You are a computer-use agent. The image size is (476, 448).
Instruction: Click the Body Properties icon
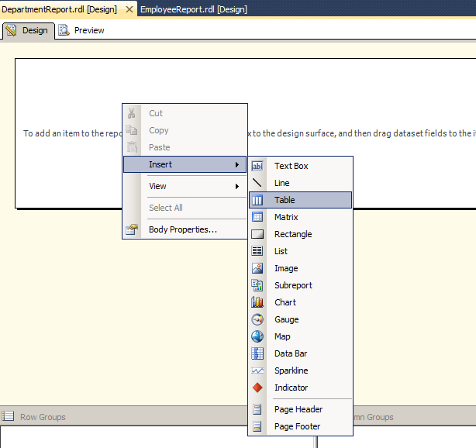coord(132,229)
